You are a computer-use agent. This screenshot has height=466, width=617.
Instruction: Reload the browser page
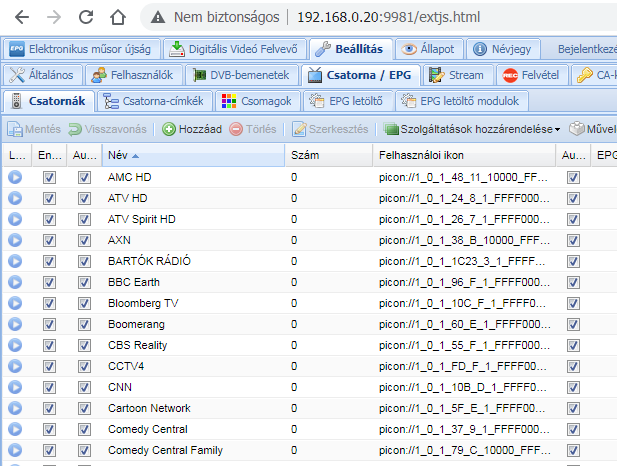86,17
